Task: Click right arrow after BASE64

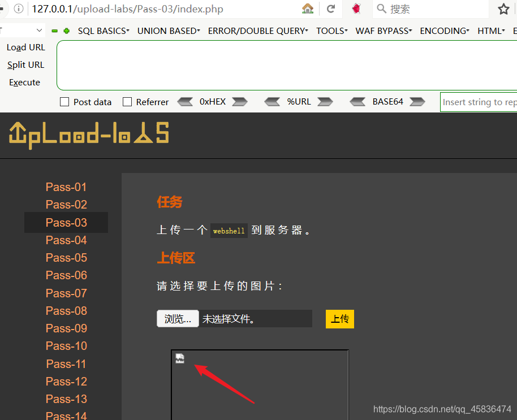Action: click(x=417, y=102)
